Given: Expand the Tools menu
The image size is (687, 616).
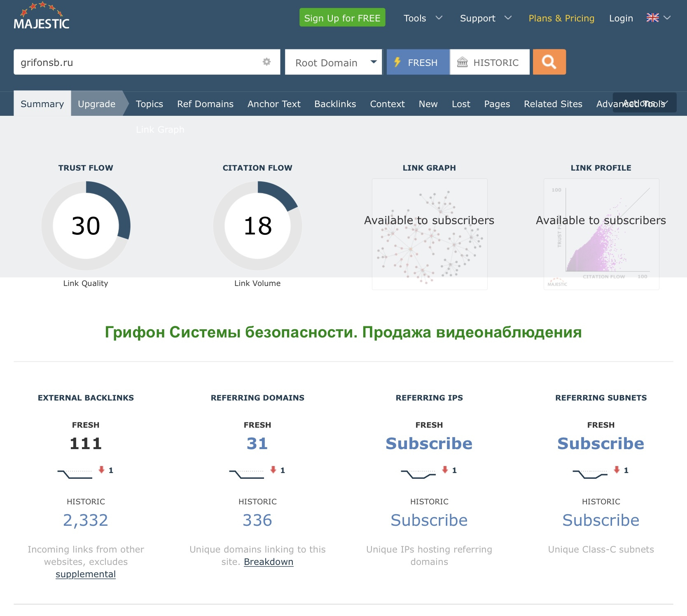Looking at the screenshot, I should pos(423,18).
